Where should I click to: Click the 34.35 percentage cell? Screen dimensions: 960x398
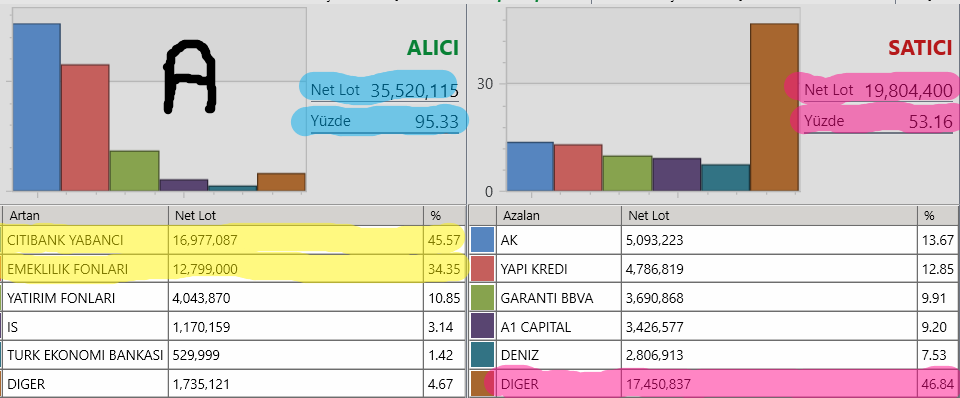[x=443, y=269]
